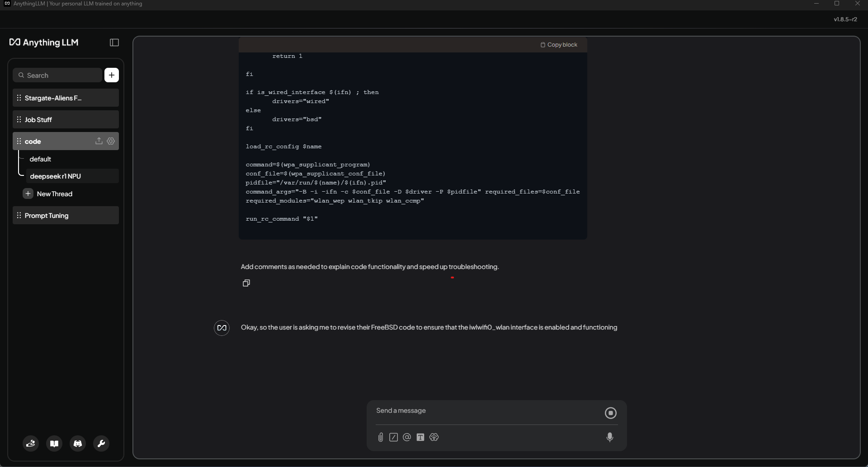Image resolution: width=868 pixels, height=467 pixels.
Task: Click code line 'load_rc_config $name'
Action: (283, 146)
